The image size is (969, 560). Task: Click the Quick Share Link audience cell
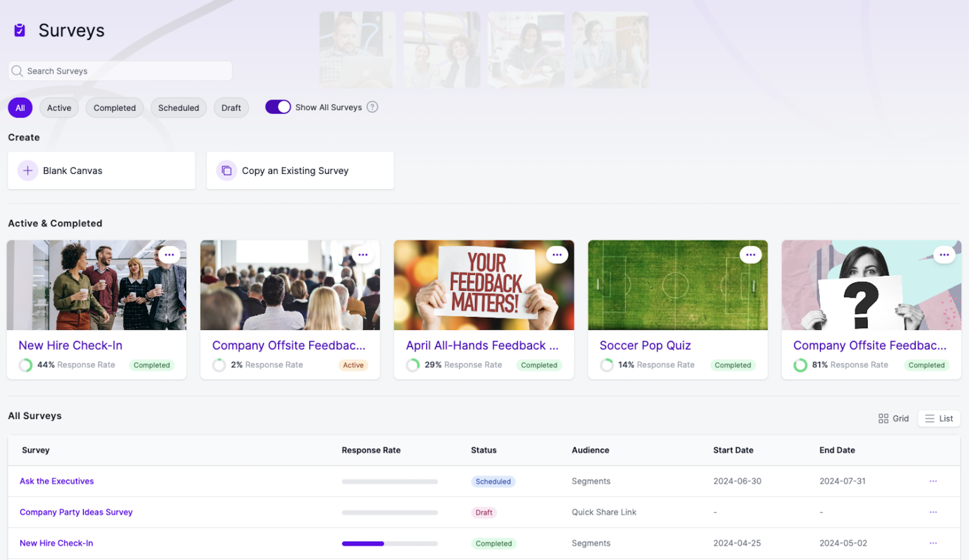click(x=604, y=512)
